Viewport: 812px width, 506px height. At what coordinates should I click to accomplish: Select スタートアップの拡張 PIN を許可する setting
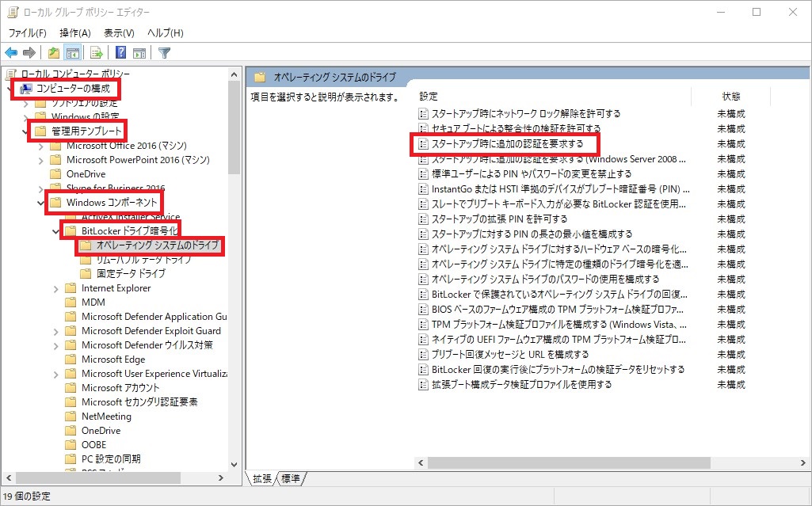[x=499, y=219]
